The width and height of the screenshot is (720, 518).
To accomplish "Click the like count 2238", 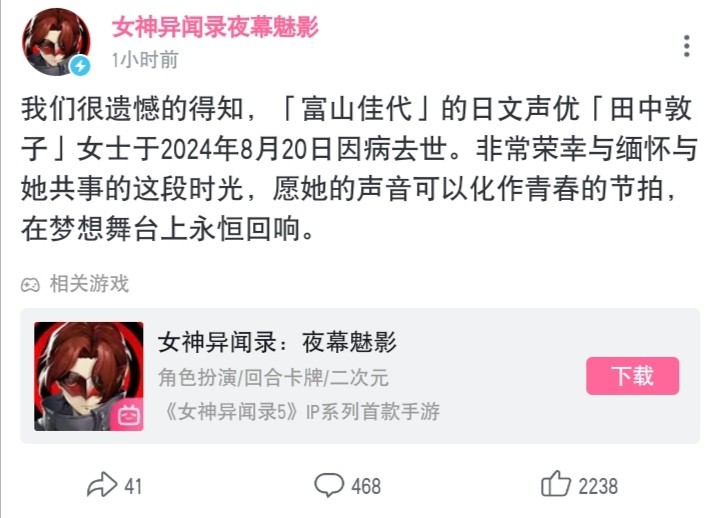I will click(x=598, y=486).
